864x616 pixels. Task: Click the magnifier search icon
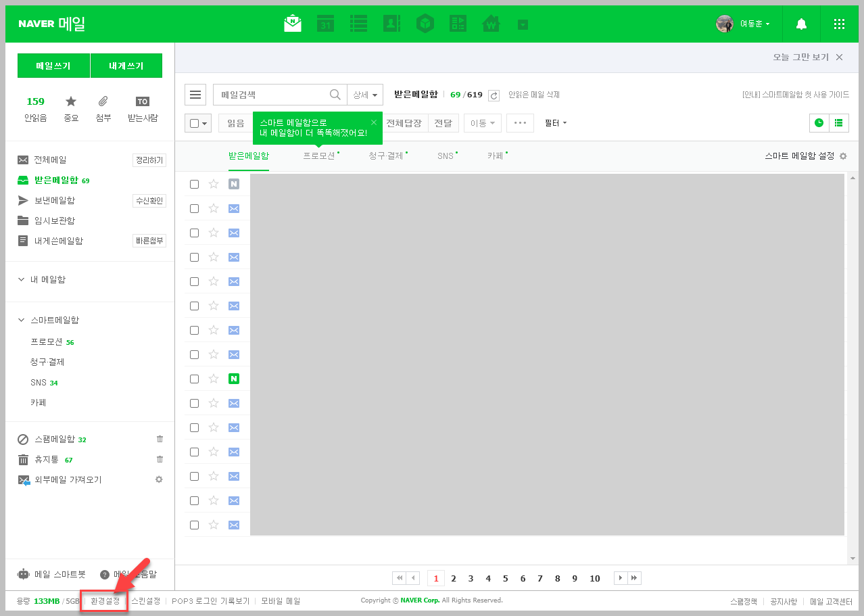pyautogui.click(x=335, y=95)
